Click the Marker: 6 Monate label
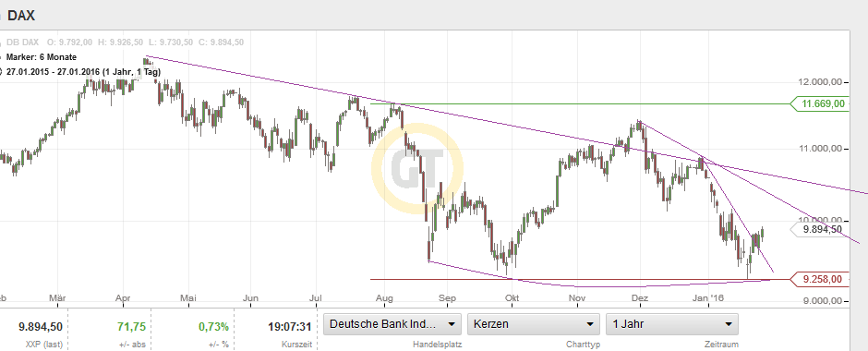868x351 pixels. (x=41, y=57)
